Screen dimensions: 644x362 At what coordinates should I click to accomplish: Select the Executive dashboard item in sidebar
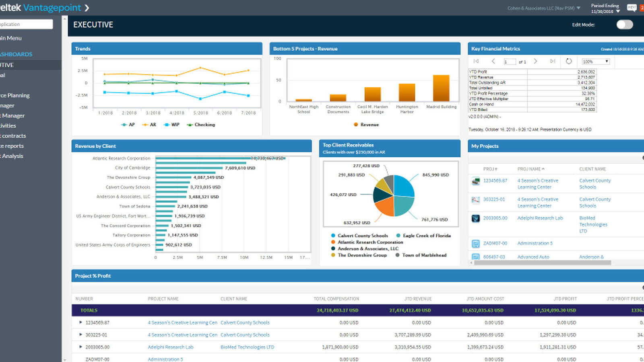(31, 65)
